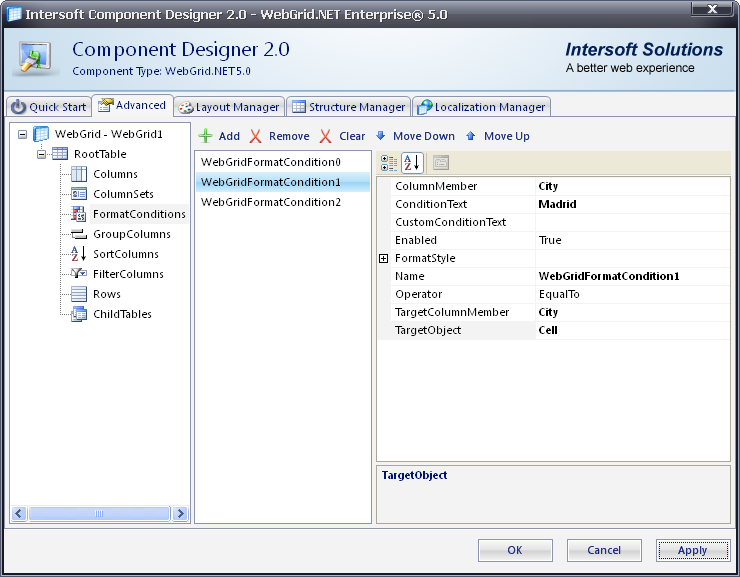
Task: Edit the ColumnMember value City
Action: tap(632, 186)
